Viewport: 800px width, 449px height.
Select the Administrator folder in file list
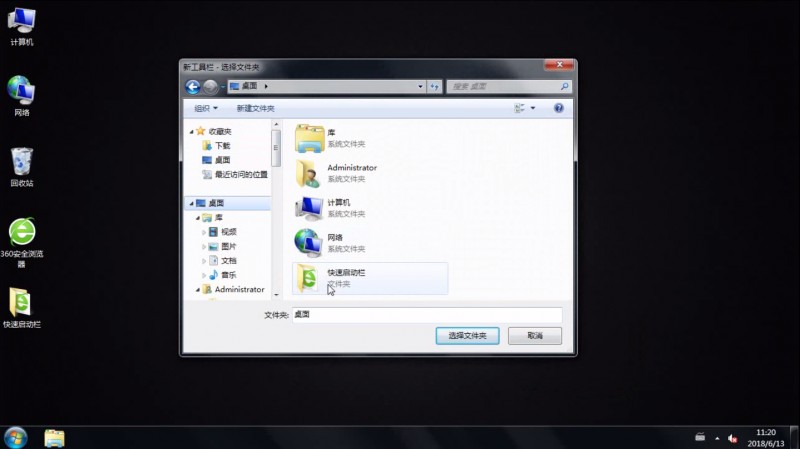coord(370,173)
